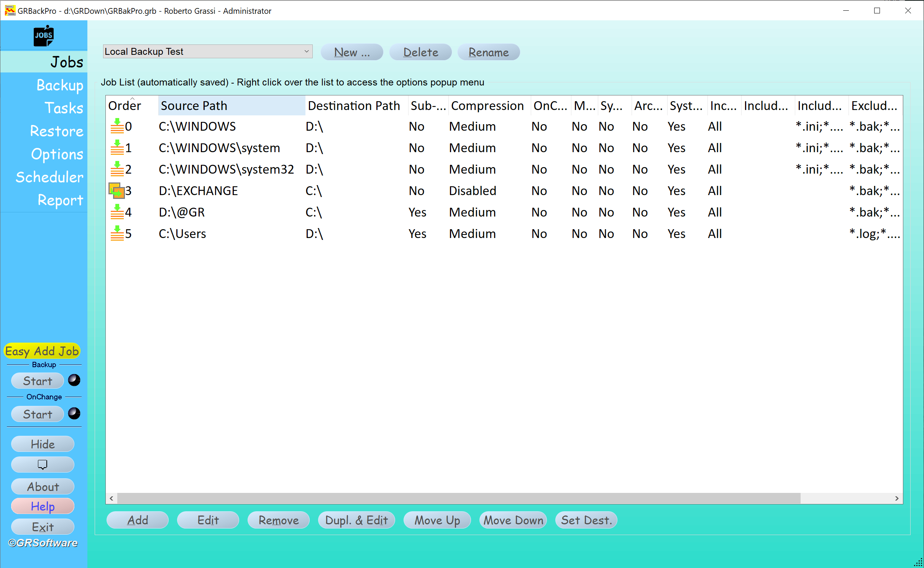Click the Easy Add Job icon
This screenshot has height=568, width=924.
[41, 351]
